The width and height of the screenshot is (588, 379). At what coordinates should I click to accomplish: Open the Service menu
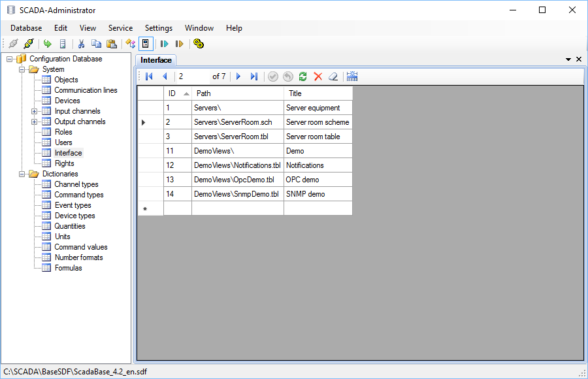120,28
